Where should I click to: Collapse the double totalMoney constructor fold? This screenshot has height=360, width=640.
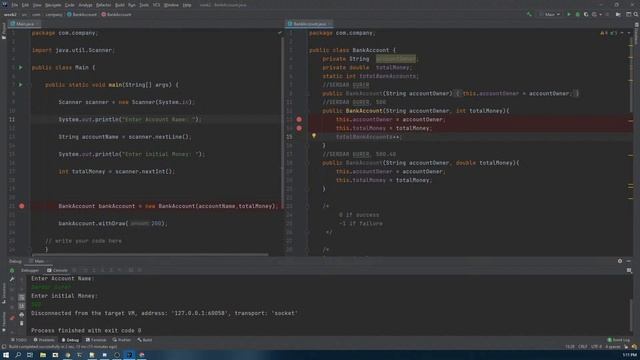pyautogui.click(x=307, y=163)
